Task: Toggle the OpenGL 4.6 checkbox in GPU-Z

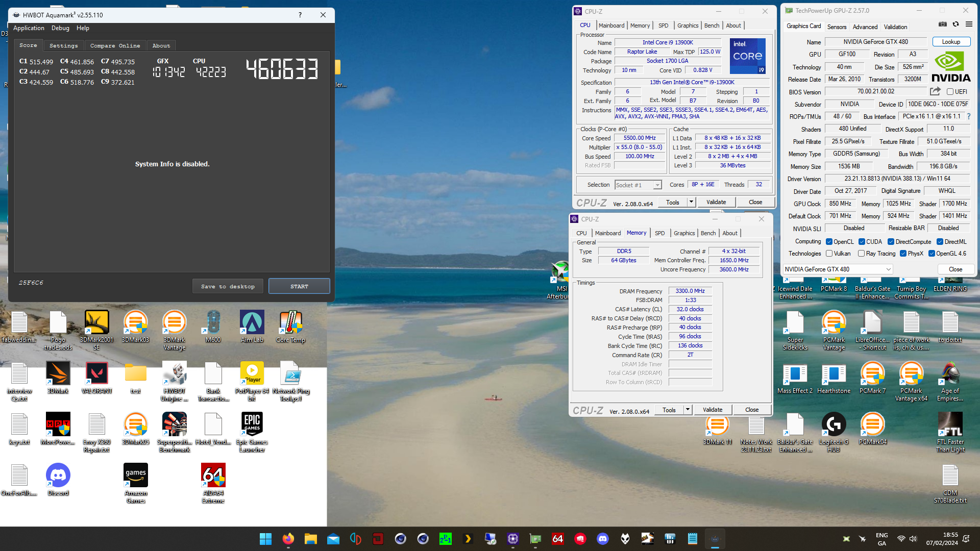Action: coord(932,254)
